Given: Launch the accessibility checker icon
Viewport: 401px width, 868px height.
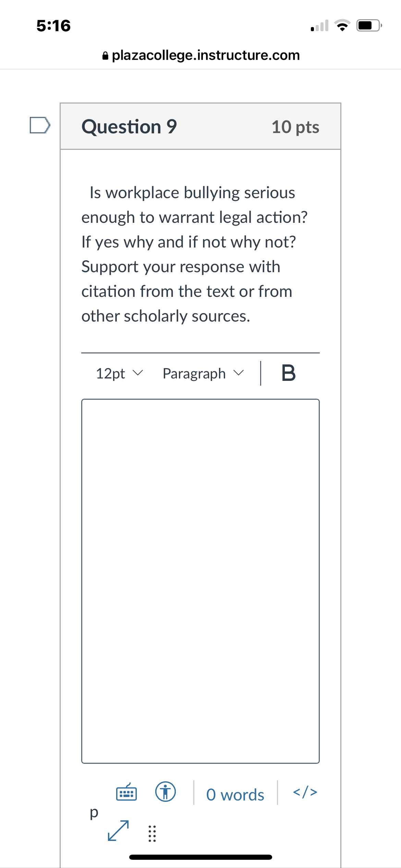Looking at the screenshot, I should click(x=166, y=792).
